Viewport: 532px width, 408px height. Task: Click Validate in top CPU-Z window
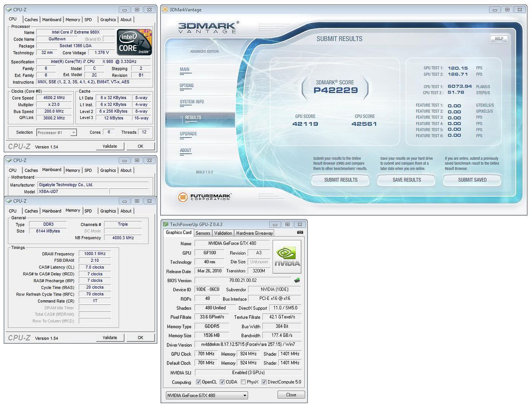[110, 146]
